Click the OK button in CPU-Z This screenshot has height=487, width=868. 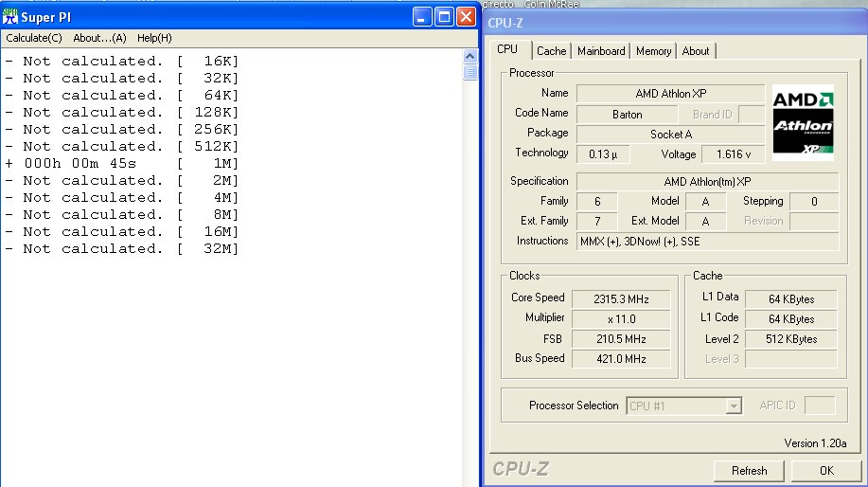tap(826, 470)
